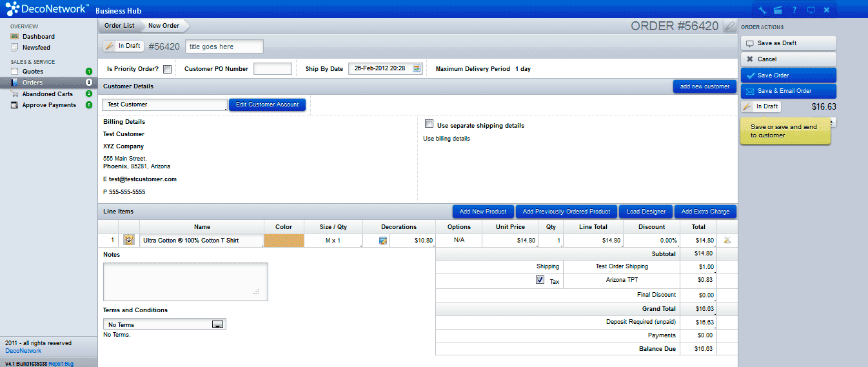Enable the Is Priority Order checkbox

(167, 69)
